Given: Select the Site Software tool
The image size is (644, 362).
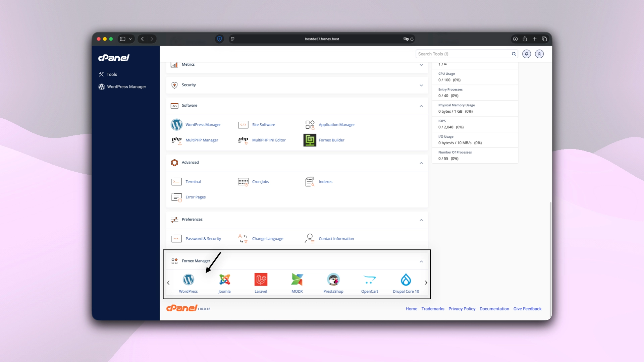Looking at the screenshot, I should pyautogui.click(x=264, y=124).
